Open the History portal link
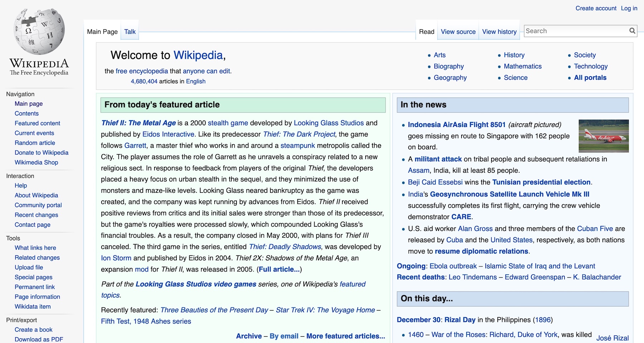This screenshot has width=644, height=343. pos(514,55)
